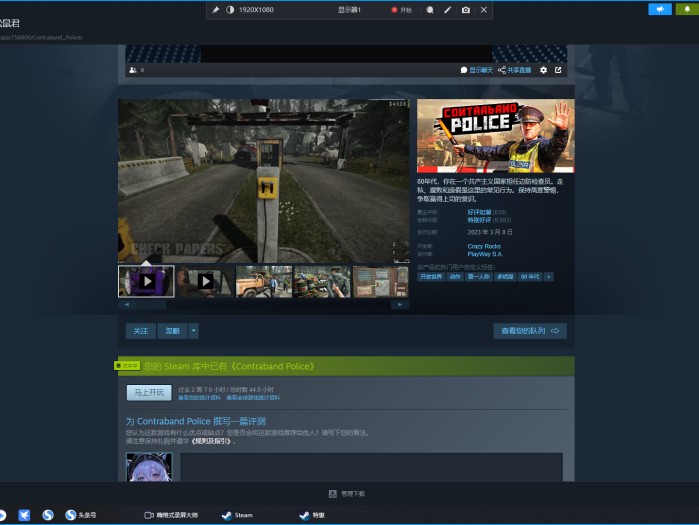The height and width of the screenshot is (525, 699).
Task: Open the 特别好评 all reviews link
Action: (x=479, y=220)
